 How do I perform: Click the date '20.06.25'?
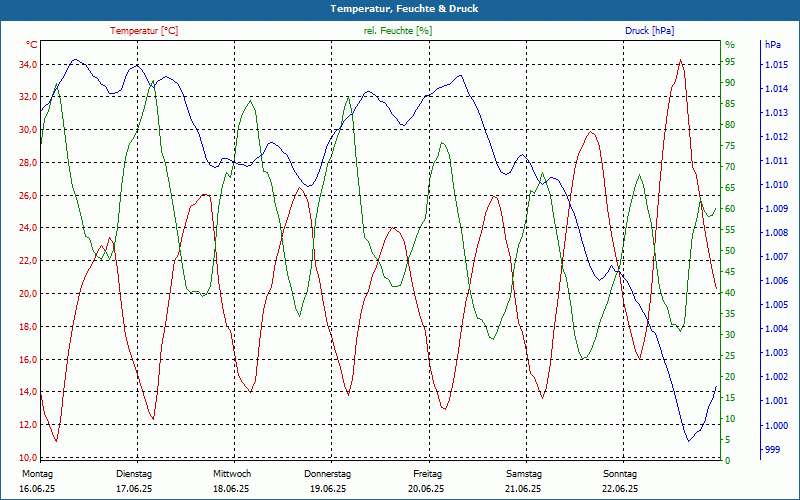426,489
